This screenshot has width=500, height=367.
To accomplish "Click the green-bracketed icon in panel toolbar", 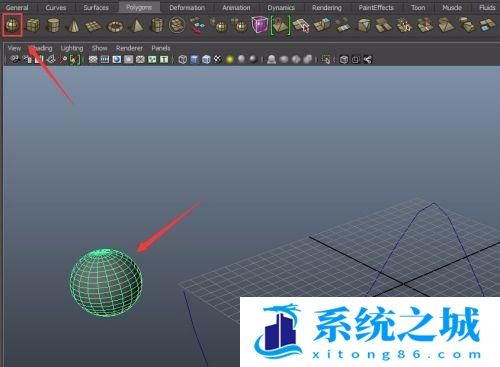I will coord(75,60).
